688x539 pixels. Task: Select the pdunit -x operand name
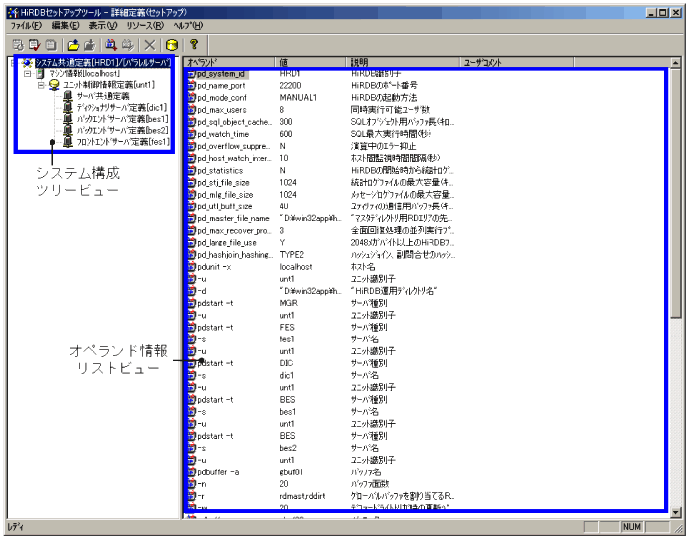tap(214, 267)
